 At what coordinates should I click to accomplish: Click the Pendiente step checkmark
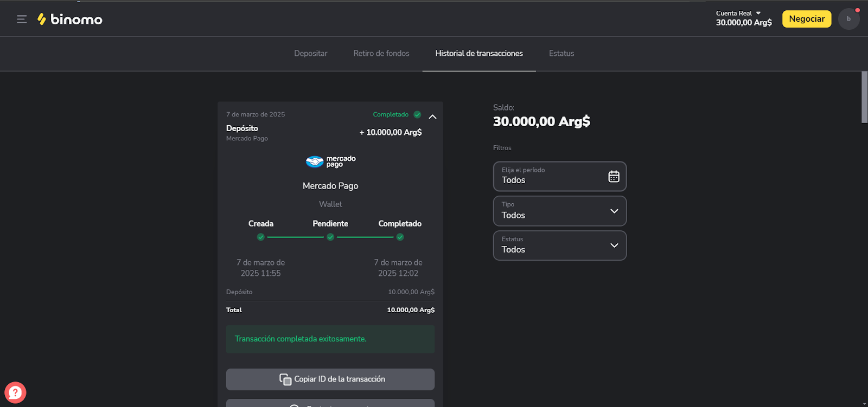pos(330,237)
